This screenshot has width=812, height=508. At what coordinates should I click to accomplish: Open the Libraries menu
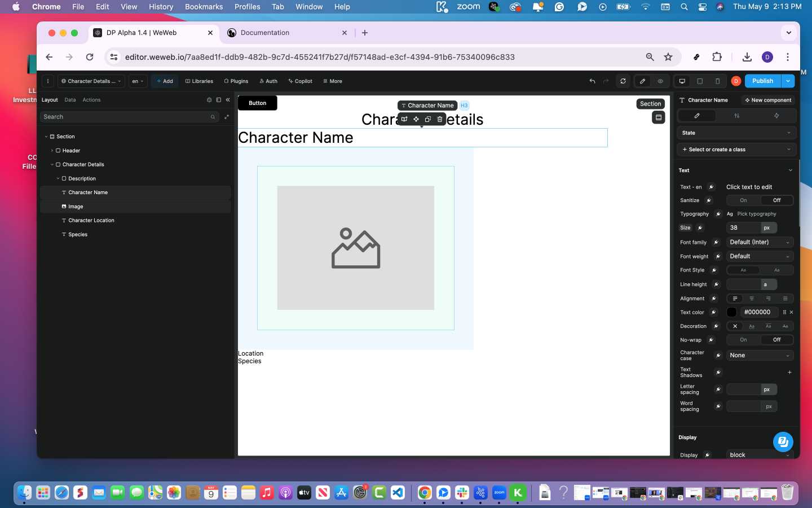(x=199, y=81)
